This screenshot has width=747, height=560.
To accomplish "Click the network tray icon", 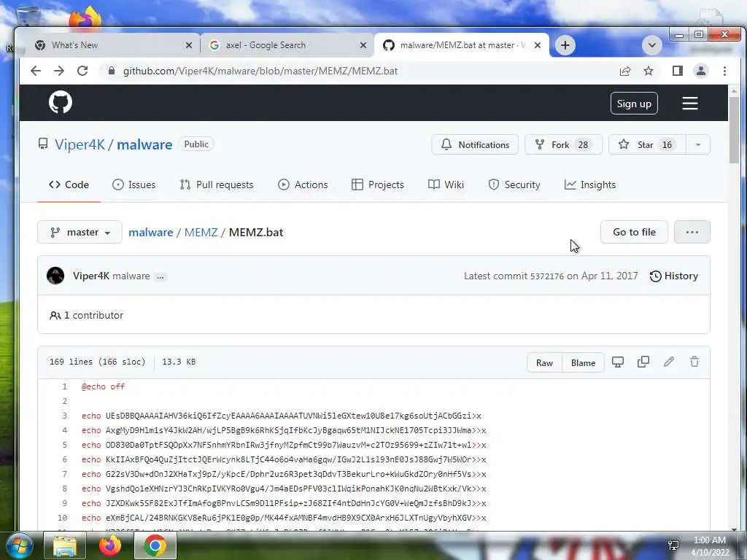I will [x=673, y=545].
